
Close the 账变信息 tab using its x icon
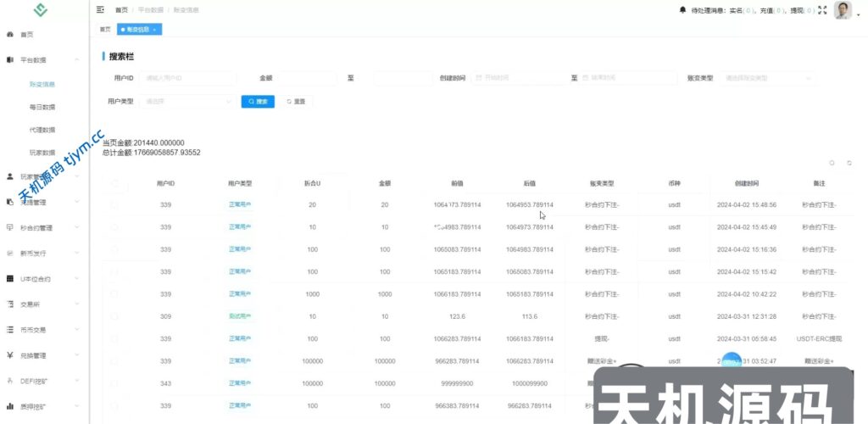pyautogui.click(x=154, y=29)
